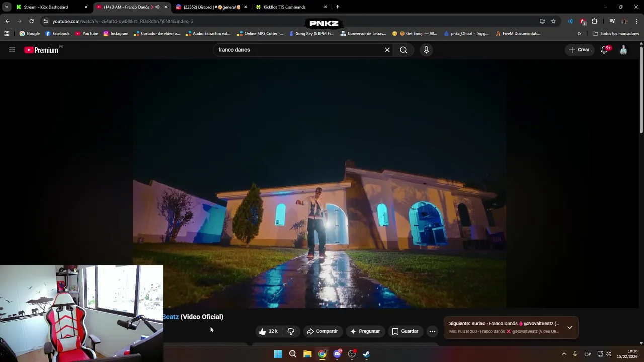Open the Crear menu button
644x362 pixels.
coord(579,50)
